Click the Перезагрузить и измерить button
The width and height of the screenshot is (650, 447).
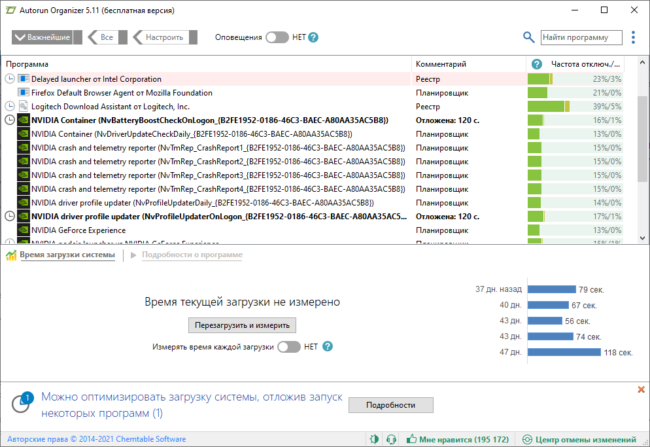click(x=242, y=325)
